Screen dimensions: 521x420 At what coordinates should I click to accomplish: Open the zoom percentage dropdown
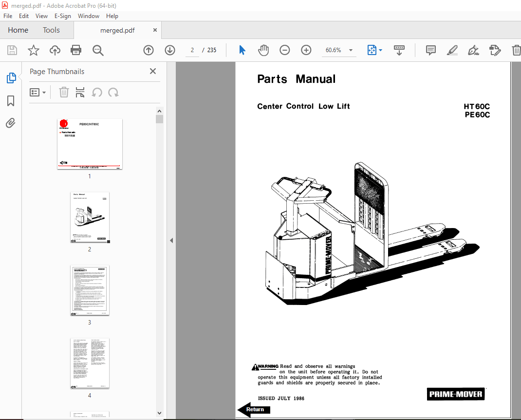[350, 50]
